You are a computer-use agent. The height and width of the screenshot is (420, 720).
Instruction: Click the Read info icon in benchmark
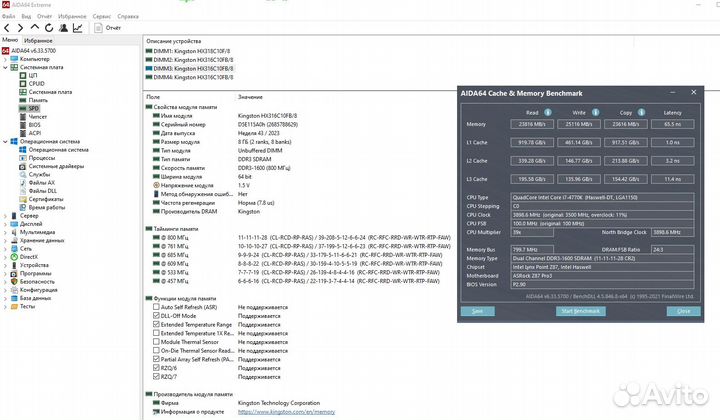[x=548, y=112]
